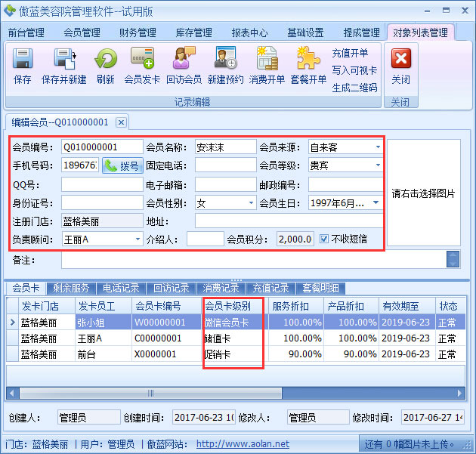Expand the 负责顾问 dropdown
The width and height of the screenshot is (476, 454).
point(138,239)
